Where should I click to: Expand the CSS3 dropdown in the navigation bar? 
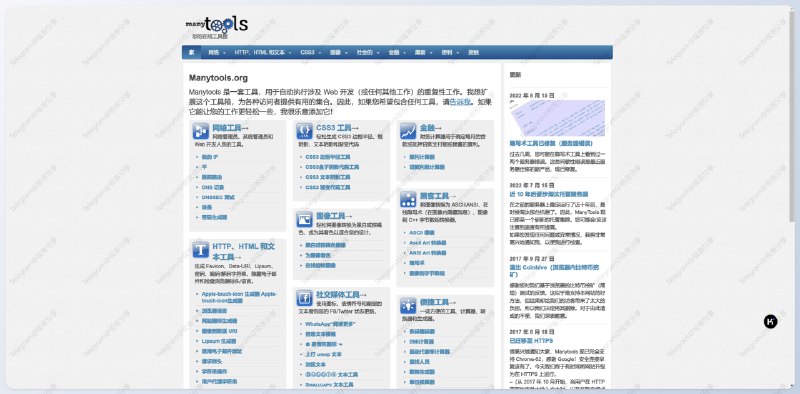pos(310,53)
